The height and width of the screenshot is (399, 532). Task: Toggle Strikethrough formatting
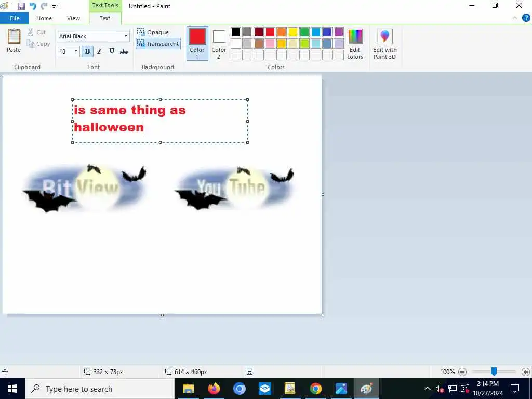(124, 51)
